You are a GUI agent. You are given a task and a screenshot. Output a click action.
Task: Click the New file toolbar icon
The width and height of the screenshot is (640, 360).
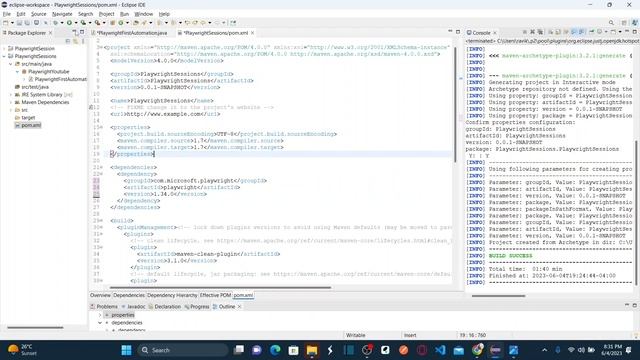click(x=6, y=23)
